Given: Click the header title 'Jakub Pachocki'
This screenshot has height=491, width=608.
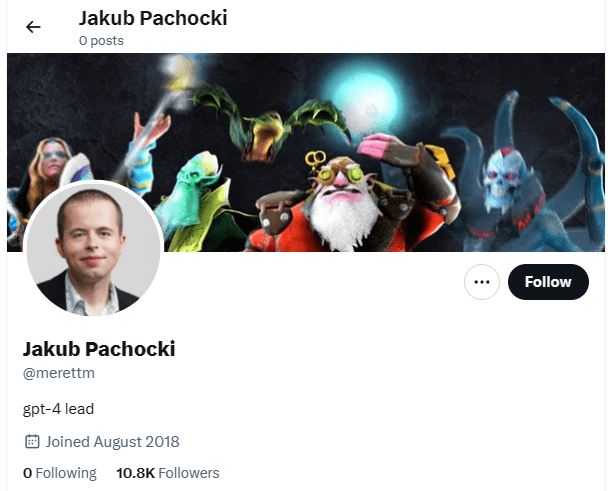Looking at the screenshot, I should 153,18.
